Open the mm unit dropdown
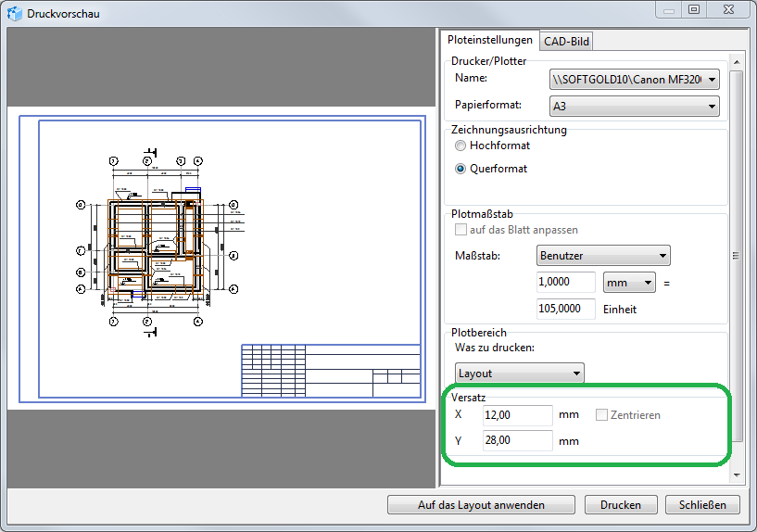Screen dimensions: 757x532 [x=629, y=282]
